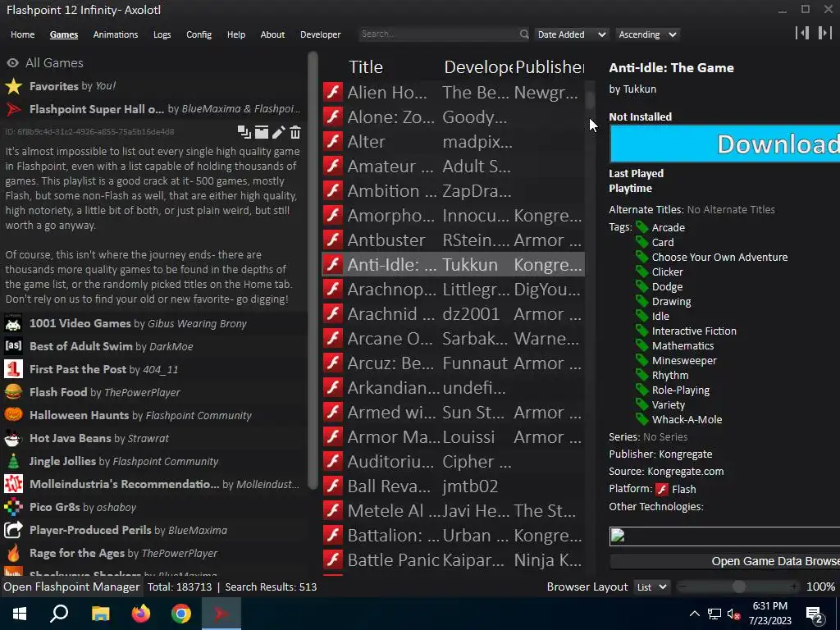Open Best of Adult Swim playlist icon
The width and height of the screenshot is (840, 630).
(x=13, y=346)
